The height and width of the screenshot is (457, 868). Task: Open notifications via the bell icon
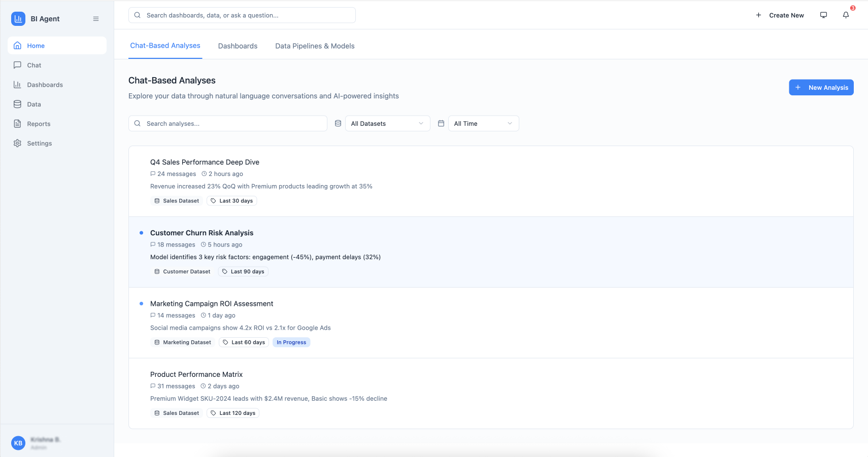(x=846, y=15)
